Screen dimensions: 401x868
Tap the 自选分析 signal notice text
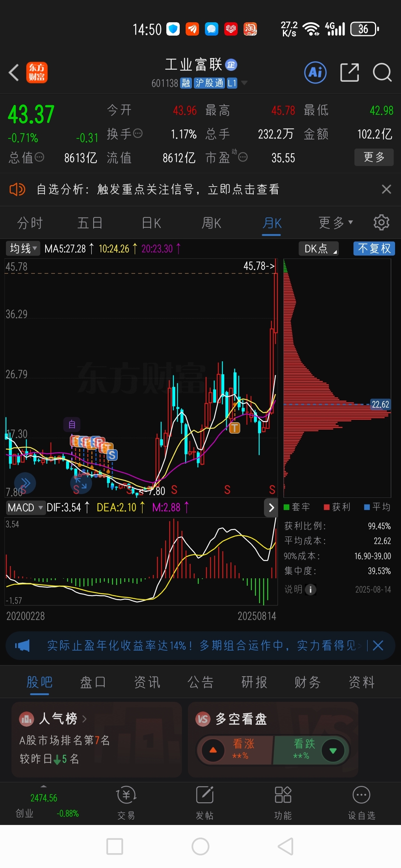158,189
